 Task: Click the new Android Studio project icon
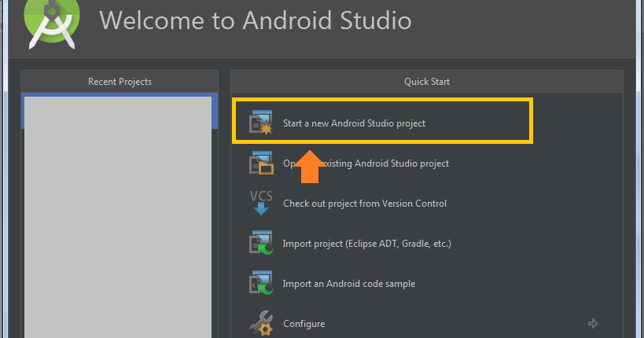coord(261,123)
